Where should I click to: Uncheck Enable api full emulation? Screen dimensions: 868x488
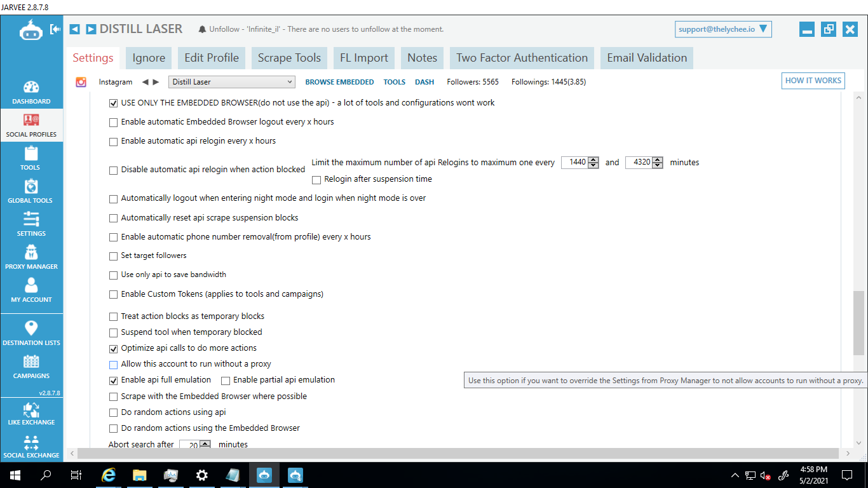tap(114, 381)
